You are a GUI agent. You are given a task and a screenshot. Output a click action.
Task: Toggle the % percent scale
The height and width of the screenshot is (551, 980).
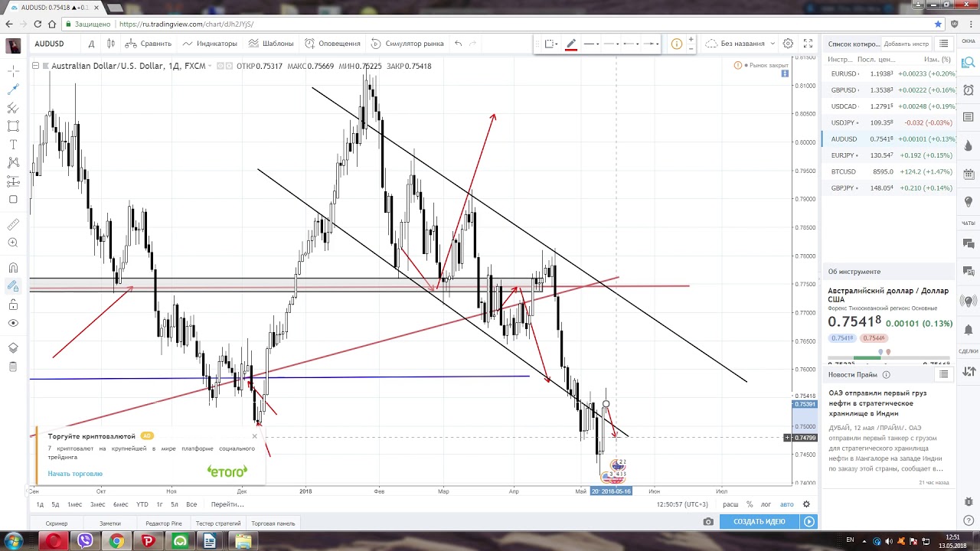[x=750, y=504]
